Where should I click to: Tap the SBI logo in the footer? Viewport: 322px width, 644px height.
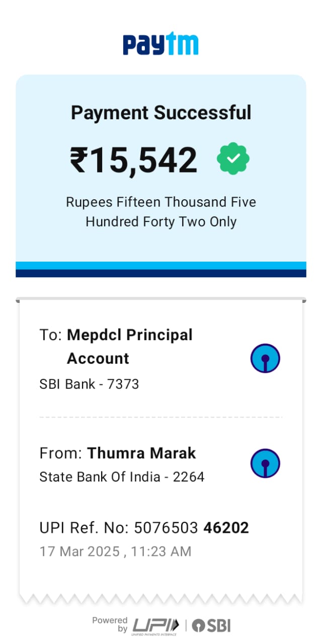click(211, 625)
